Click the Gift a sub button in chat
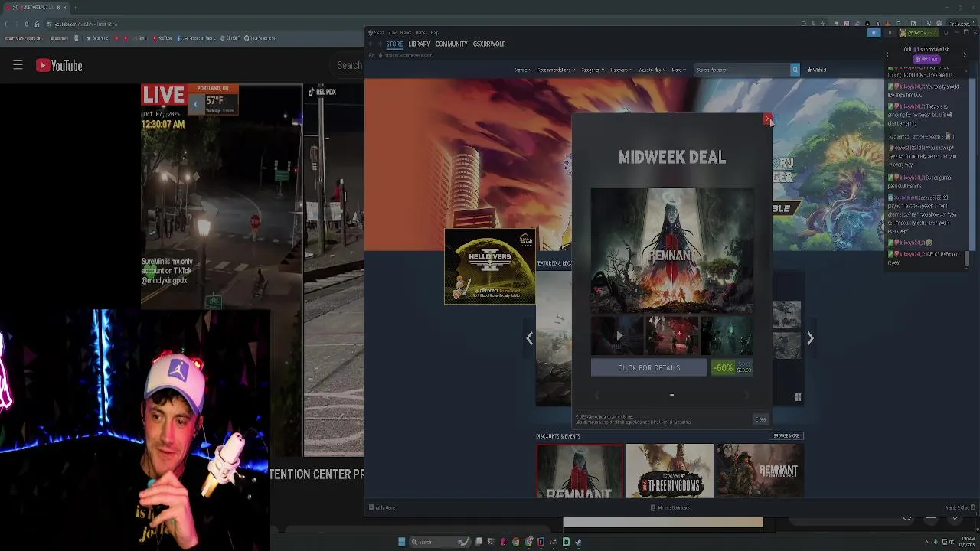The width and height of the screenshot is (980, 551). (x=926, y=59)
